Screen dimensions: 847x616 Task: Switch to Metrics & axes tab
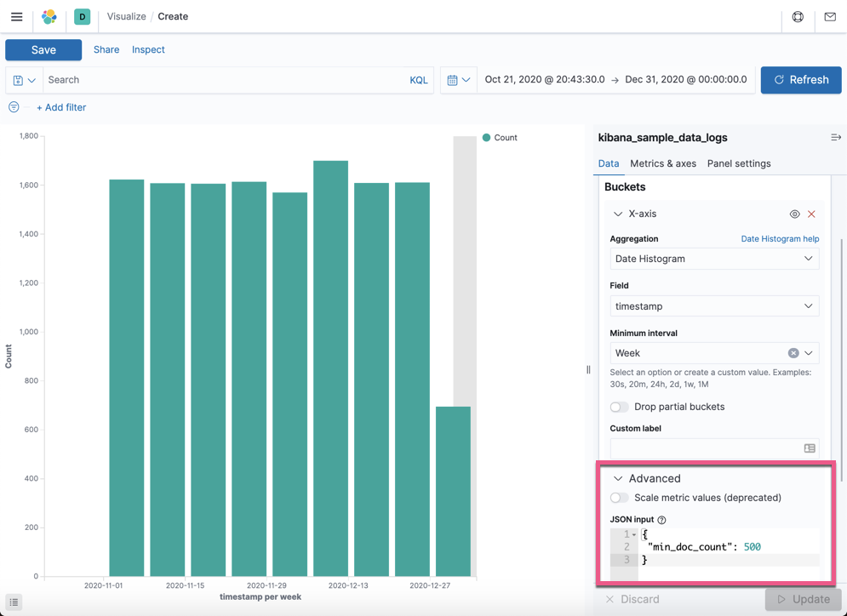click(663, 163)
